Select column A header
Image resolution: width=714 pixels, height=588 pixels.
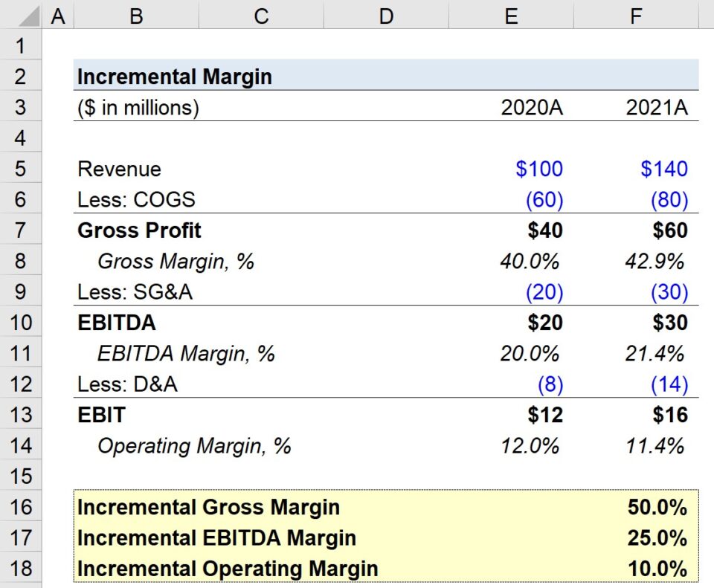58,13
